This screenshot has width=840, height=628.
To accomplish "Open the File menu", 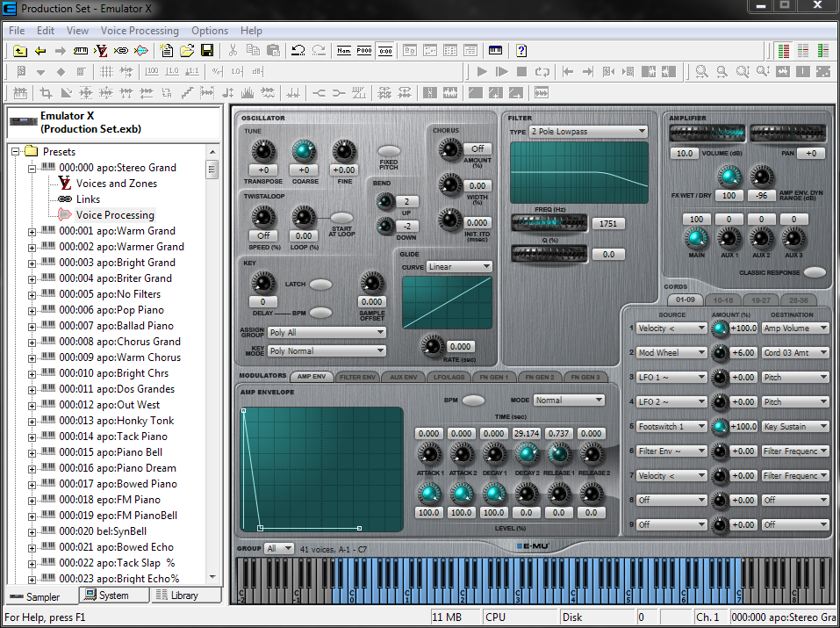I will pos(17,31).
